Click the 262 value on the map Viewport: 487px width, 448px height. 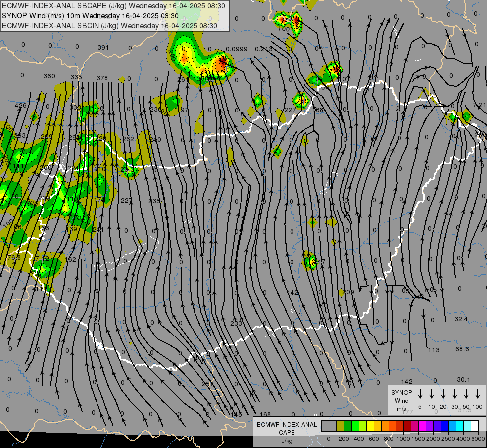(x=128, y=139)
